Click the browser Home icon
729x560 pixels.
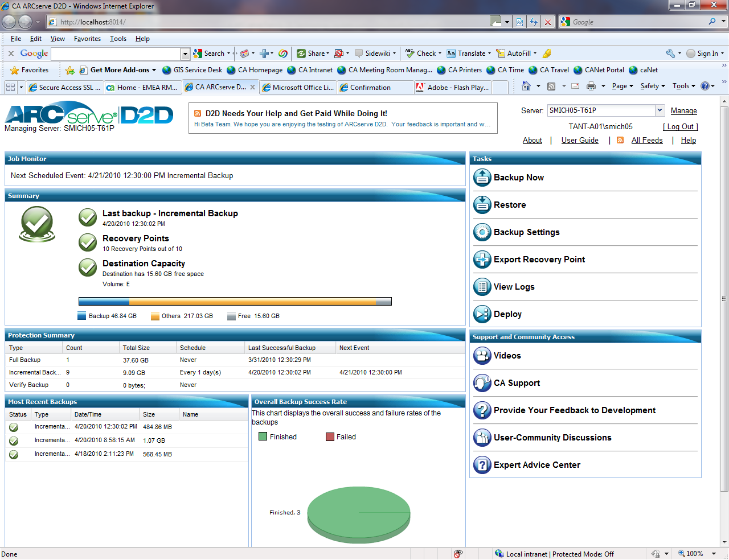click(x=526, y=86)
